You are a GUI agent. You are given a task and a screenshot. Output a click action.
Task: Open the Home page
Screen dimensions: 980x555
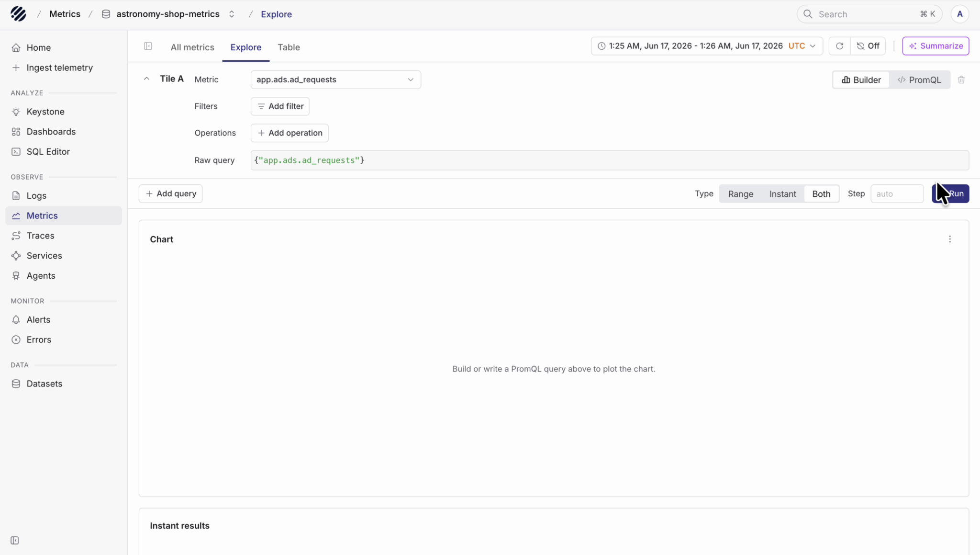38,47
